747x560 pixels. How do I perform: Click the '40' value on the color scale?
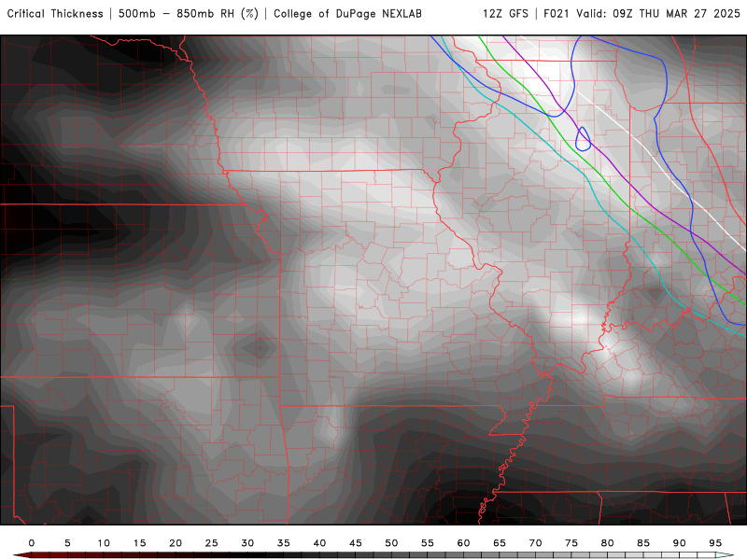319,543
